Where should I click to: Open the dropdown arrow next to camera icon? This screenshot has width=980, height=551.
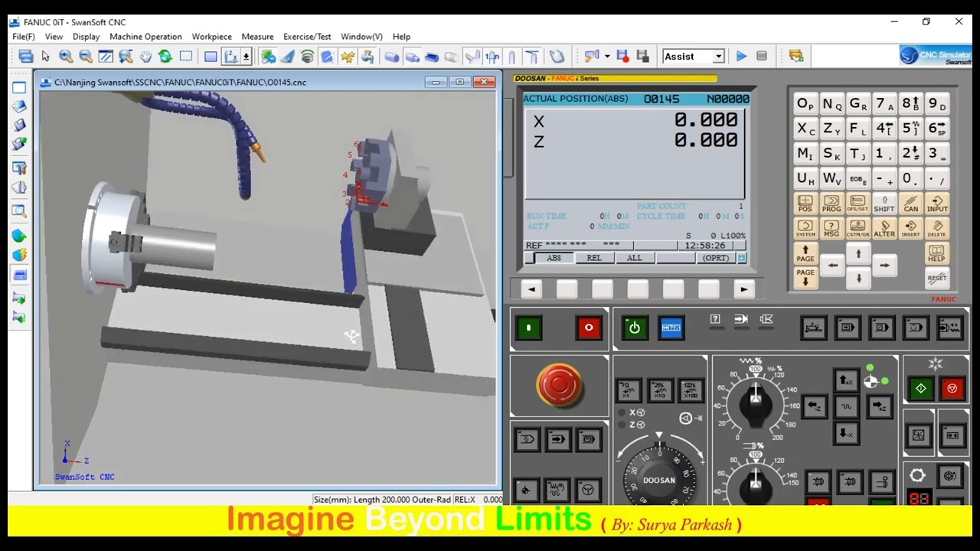(x=607, y=56)
